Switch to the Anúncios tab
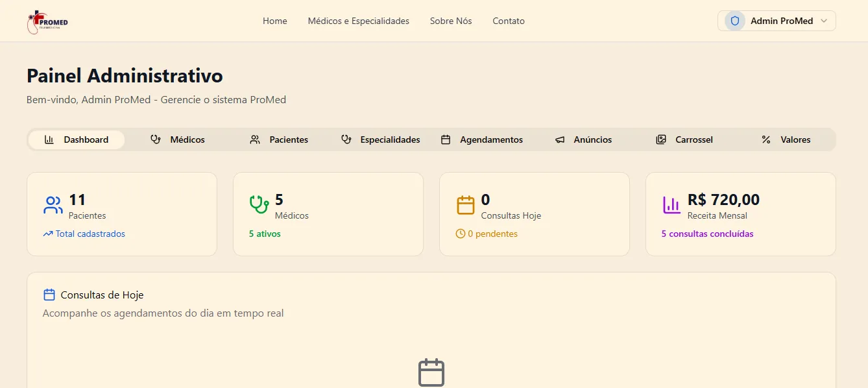Image resolution: width=868 pixels, height=388 pixels. pos(583,139)
